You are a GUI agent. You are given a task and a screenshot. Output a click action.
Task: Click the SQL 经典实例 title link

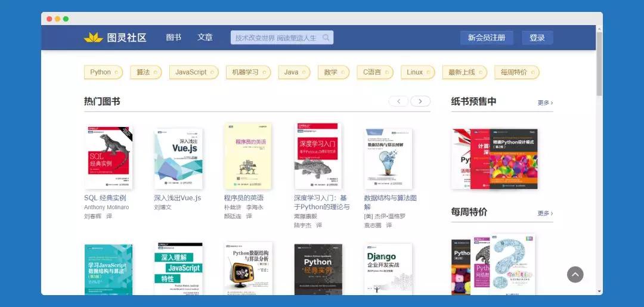[105, 198]
